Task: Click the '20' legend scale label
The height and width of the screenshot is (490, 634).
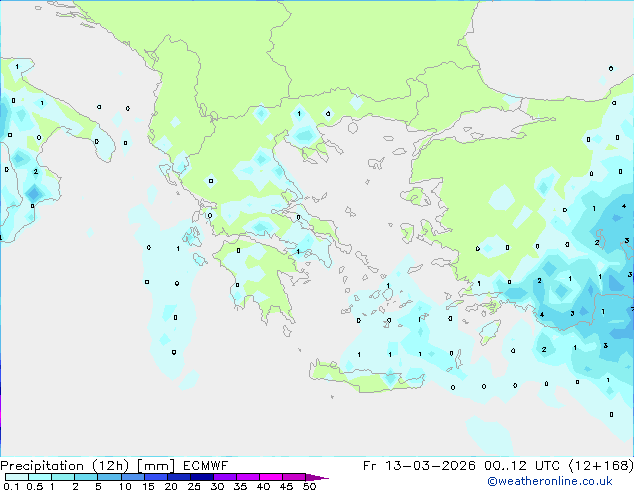Action: 171,486
